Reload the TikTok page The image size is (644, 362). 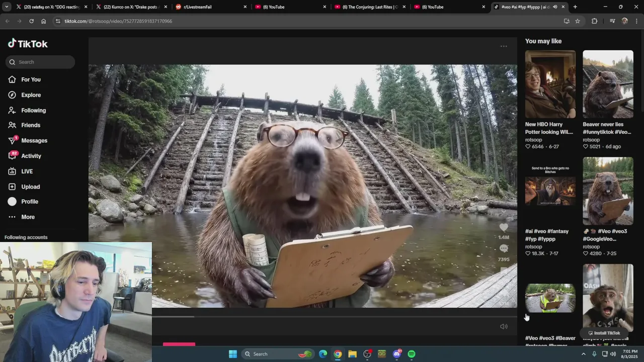coord(31,21)
